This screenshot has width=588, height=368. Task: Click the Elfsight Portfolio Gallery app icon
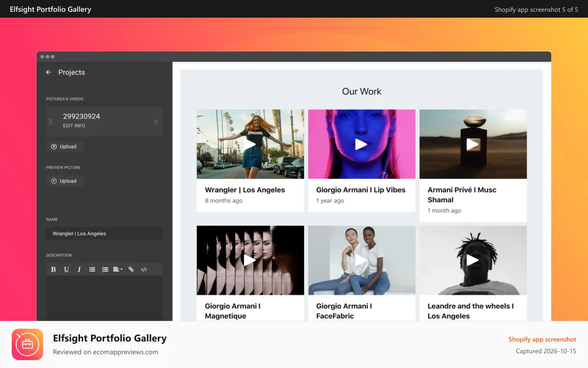coord(27,344)
